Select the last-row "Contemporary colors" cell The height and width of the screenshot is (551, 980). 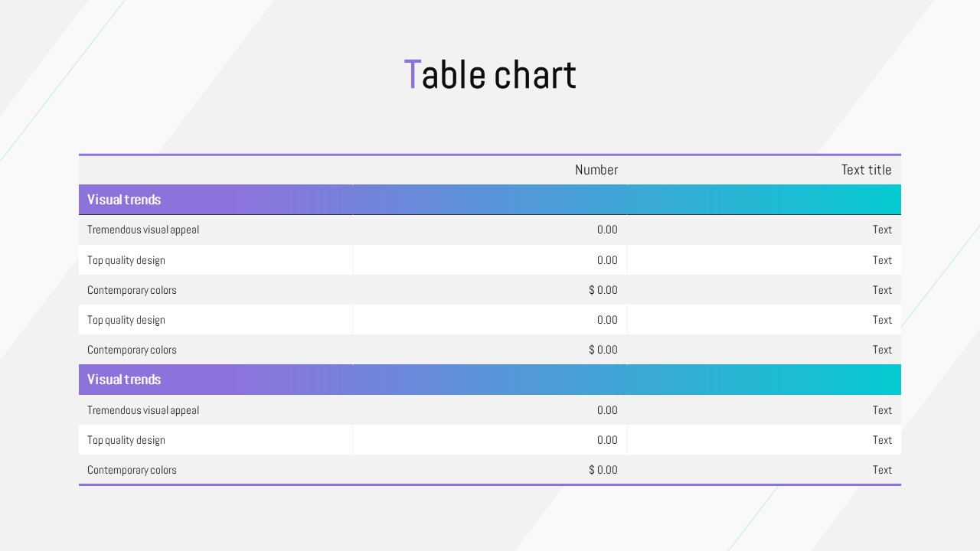click(132, 470)
